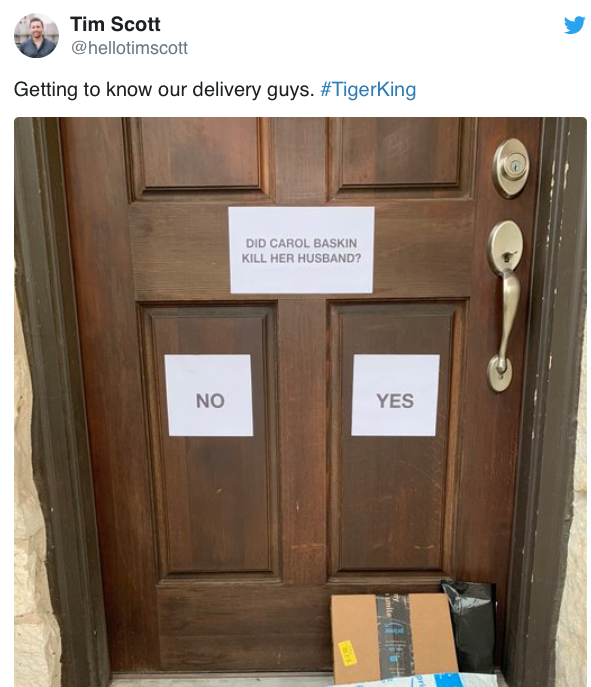Click the Twitter bird logo

pyautogui.click(x=574, y=25)
